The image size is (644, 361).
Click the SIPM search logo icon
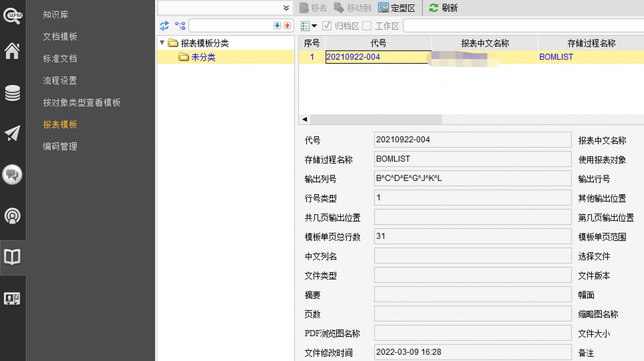[x=13, y=15]
